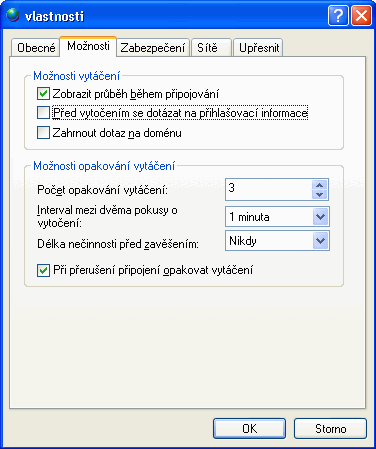Cancel the dialog with Storno
Viewport: 376px width, 449px height.
point(330,429)
